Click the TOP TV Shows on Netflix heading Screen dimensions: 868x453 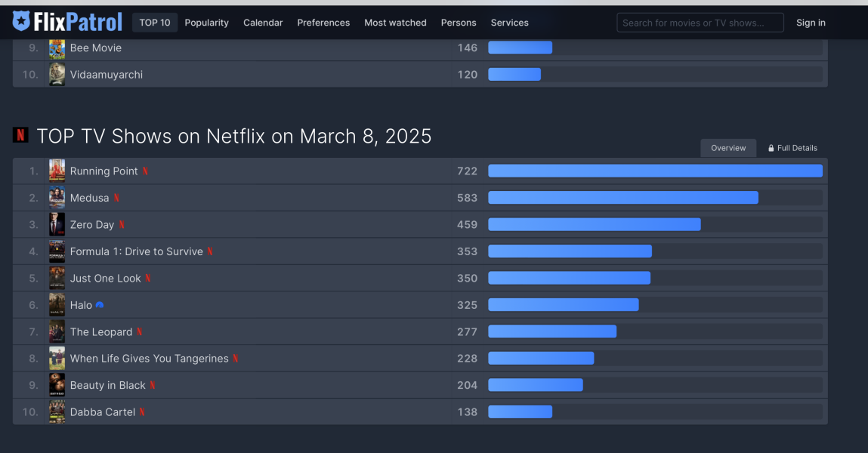pos(233,136)
